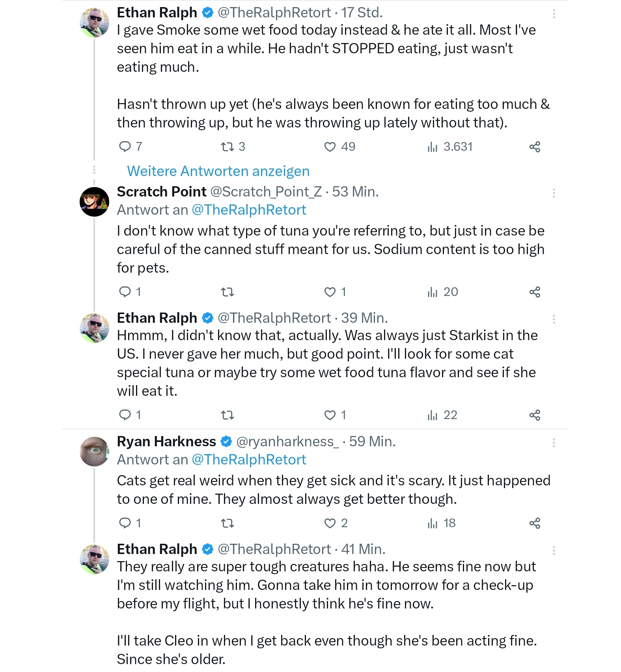Retweet Ryan Harkness's reply about sick cats
This screenshot has height=672, width=621.
coord(228,523)
